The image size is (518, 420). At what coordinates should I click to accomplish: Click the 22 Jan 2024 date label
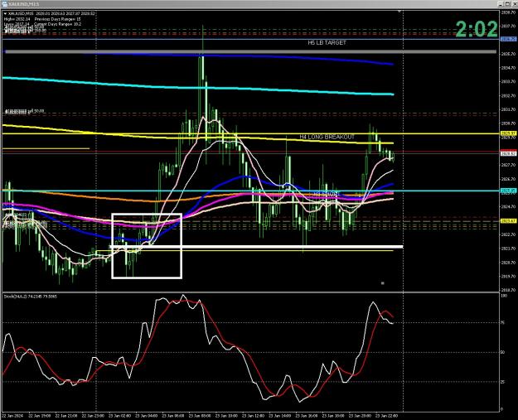coord(12,416)
